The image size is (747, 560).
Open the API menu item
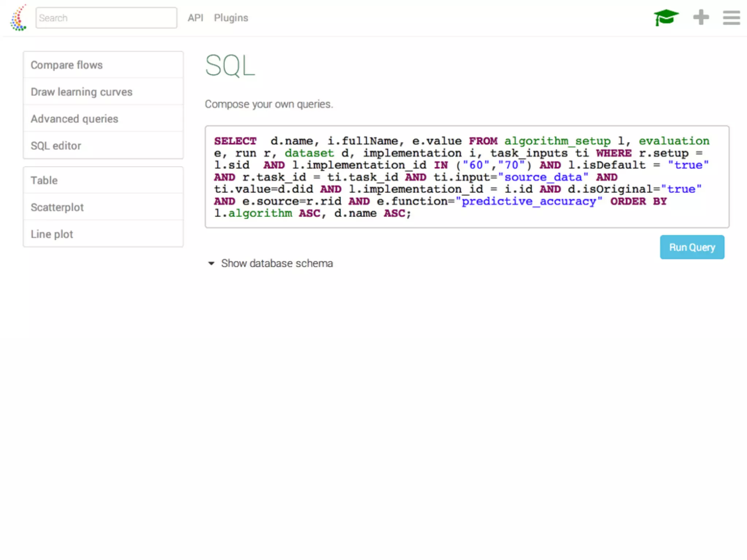tap(195, 18)
